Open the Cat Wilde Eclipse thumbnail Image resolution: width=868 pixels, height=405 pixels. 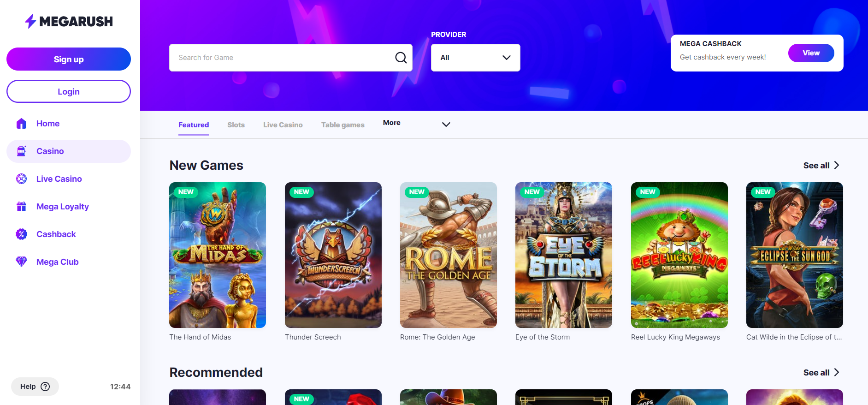795,255
